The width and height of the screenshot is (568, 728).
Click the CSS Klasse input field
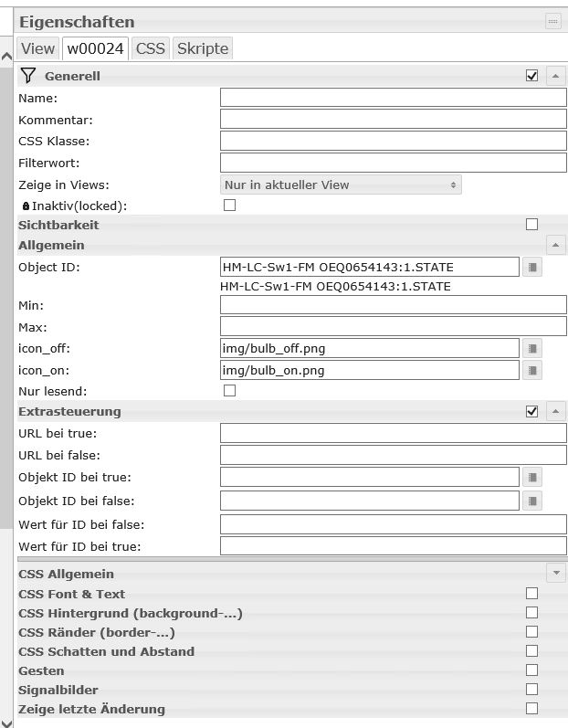tap(393, 141)
